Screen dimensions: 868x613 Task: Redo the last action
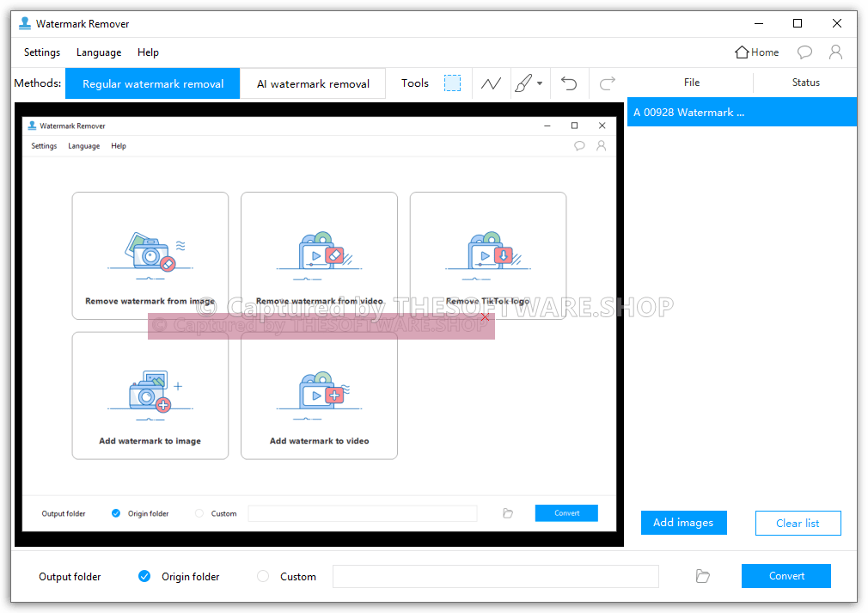(x=608, y=83)
